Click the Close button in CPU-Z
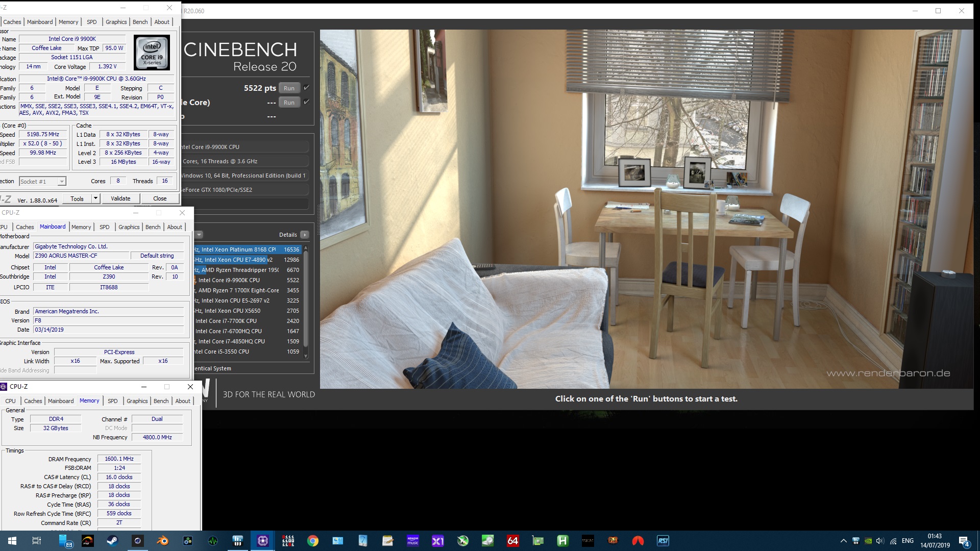The width and height of the screenshot is (980, 551). coord(160,198)
